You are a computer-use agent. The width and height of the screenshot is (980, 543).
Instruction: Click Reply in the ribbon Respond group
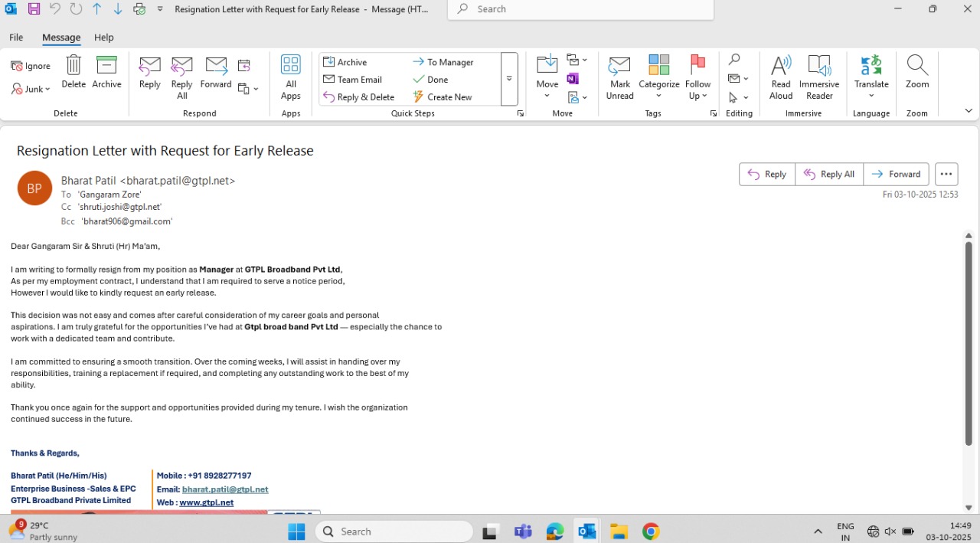click(x=150, y=73)
